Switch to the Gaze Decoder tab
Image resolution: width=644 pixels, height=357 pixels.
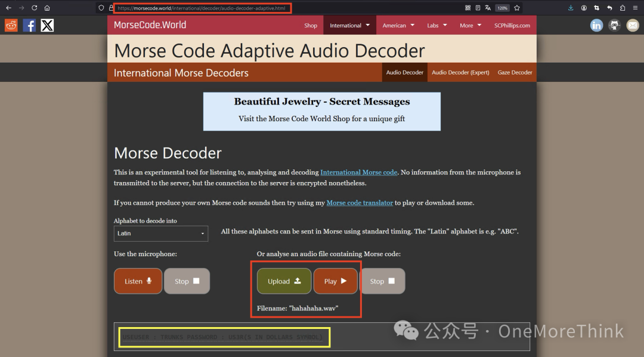pos(515,72)
